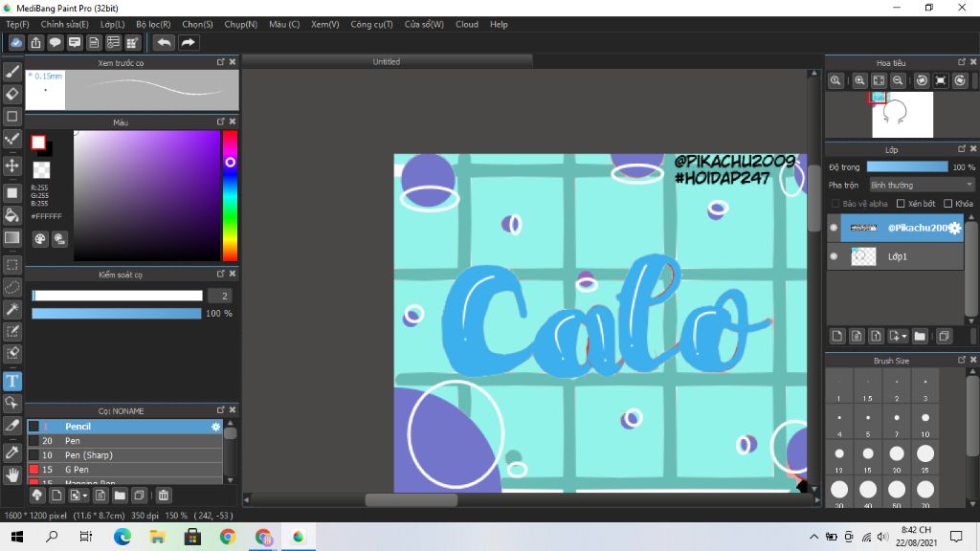Select the Bucket fill tool

(x=11, y=215)
